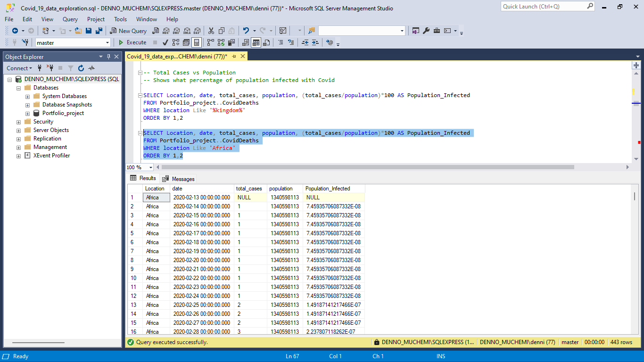This screenshot has width=644, height=362.
Task: Switch output to Results to Grid
Action: tap(256, 42)
